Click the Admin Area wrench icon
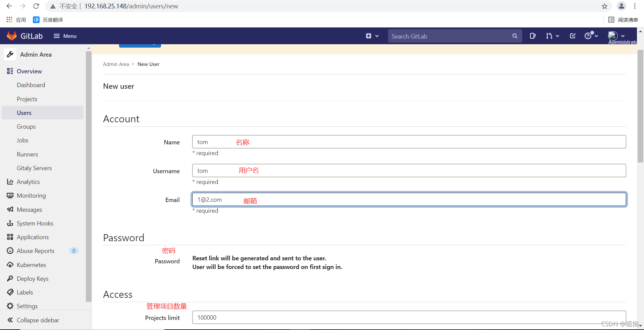This screenshot has width=644, height=330. tap(10, 54)
